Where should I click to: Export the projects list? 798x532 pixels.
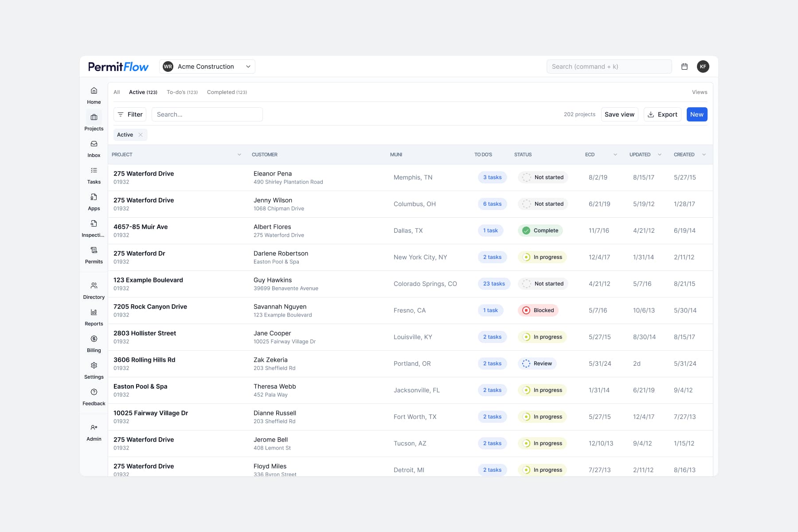coord(662,114)
